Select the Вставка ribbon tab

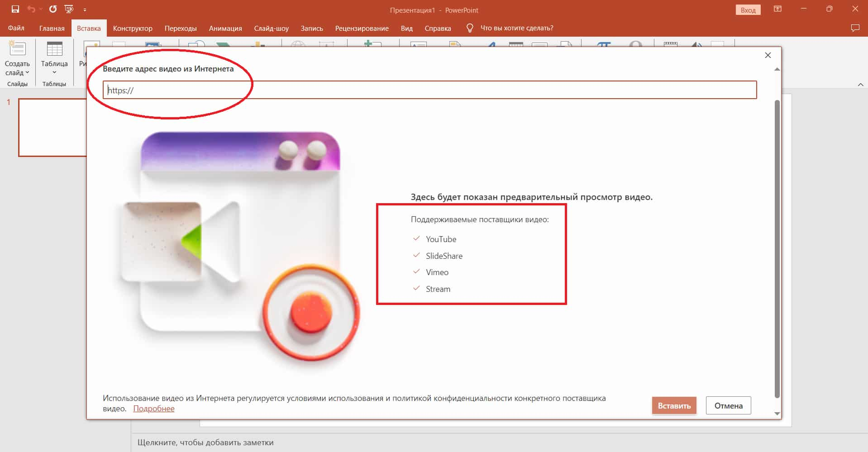coord(89,28)
